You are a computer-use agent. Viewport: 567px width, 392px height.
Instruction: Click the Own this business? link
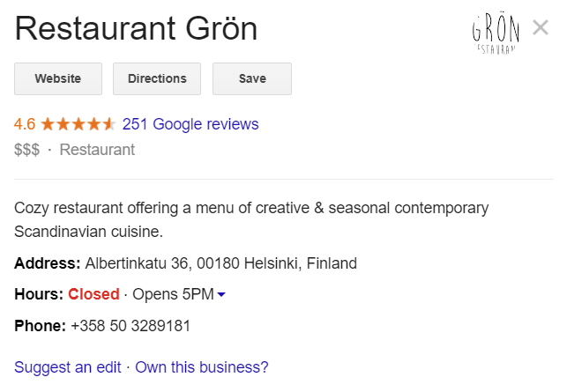pos(202,367)
